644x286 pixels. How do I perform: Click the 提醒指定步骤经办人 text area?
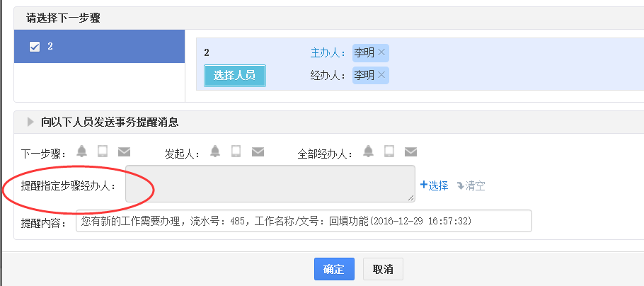(x=270, y=184)
